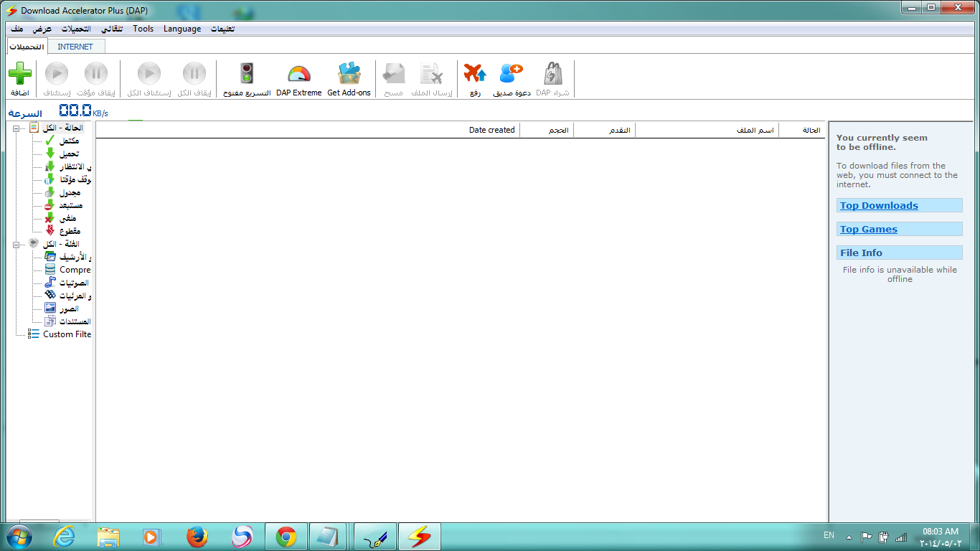Click the Buy DAP shopping bag icon
980x551 pixels.
552,73
